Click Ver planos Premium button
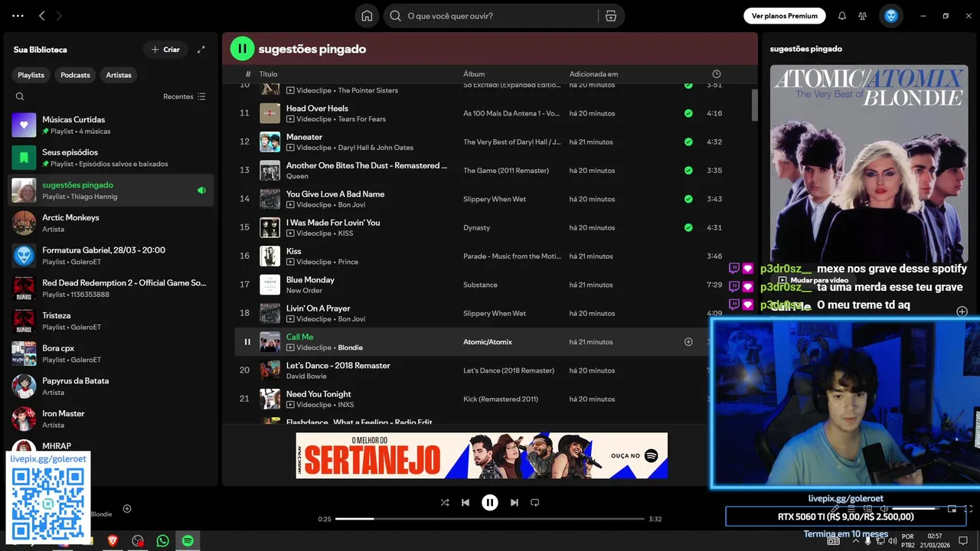The width and height of the screenshot is (980, 551). [785, 15]
